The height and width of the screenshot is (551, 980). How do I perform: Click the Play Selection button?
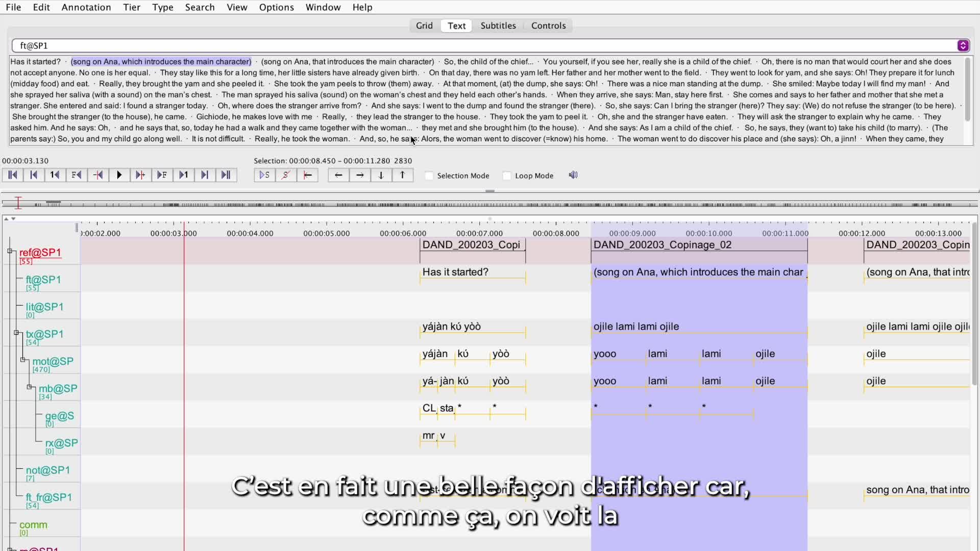click(264, 175)
